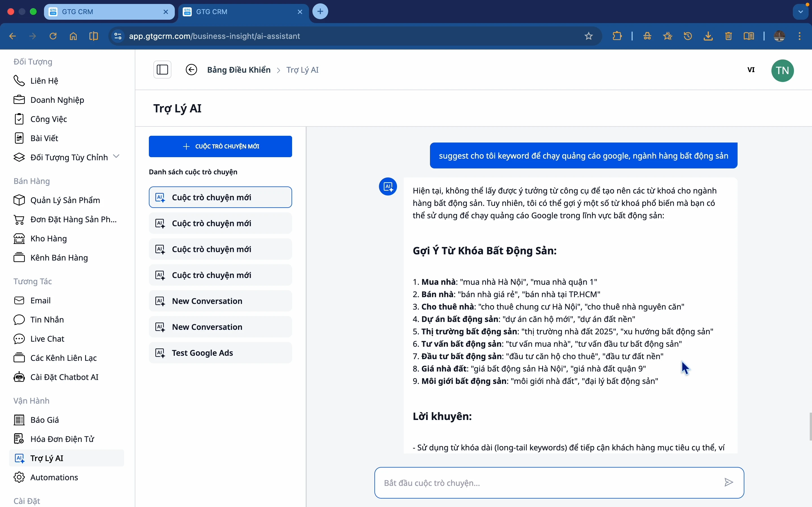Screen dimensions: 812x507
Task: Open Hóa Đơn Điện Tử sidebar item
Action: (62, 439)
